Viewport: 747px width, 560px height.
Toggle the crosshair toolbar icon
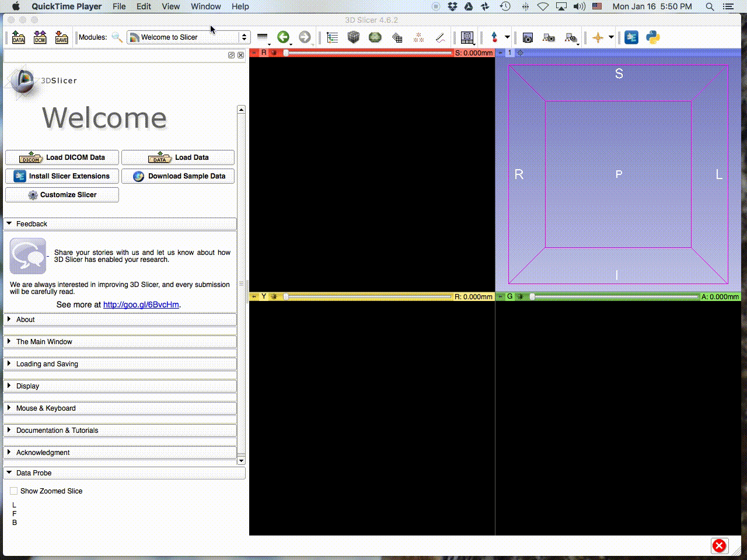click(598, 37)
